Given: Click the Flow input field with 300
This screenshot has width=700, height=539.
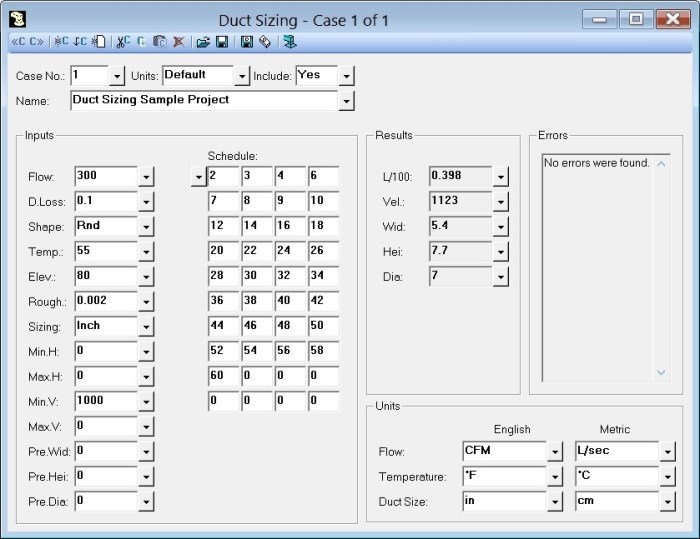Looking at the screenshot, I should click(x=106, y=176).
